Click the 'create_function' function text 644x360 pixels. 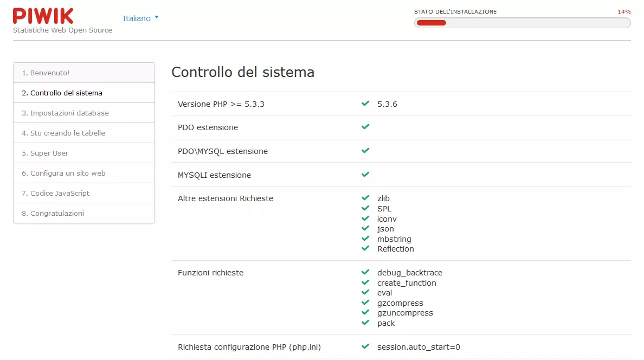(x=407, y=283)
